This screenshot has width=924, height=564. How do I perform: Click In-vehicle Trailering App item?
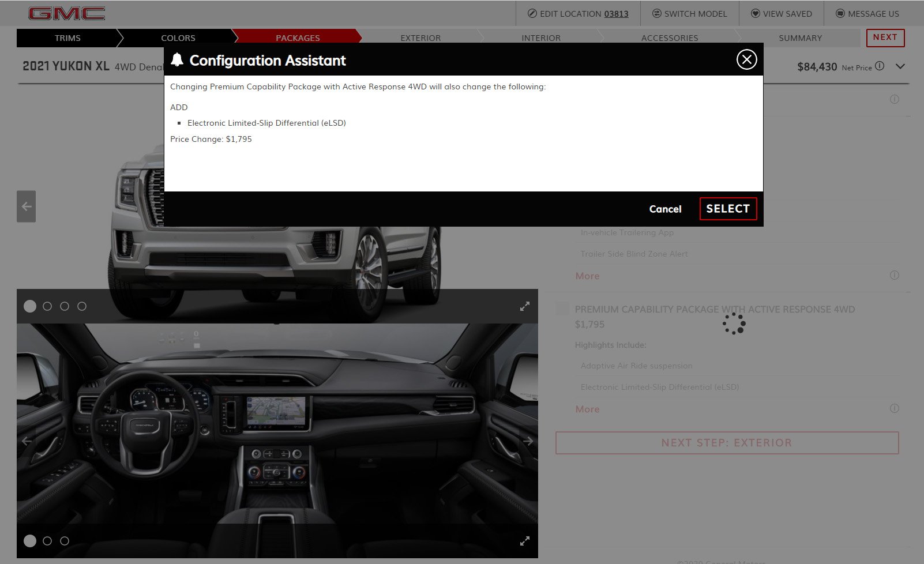pos(627,232)
